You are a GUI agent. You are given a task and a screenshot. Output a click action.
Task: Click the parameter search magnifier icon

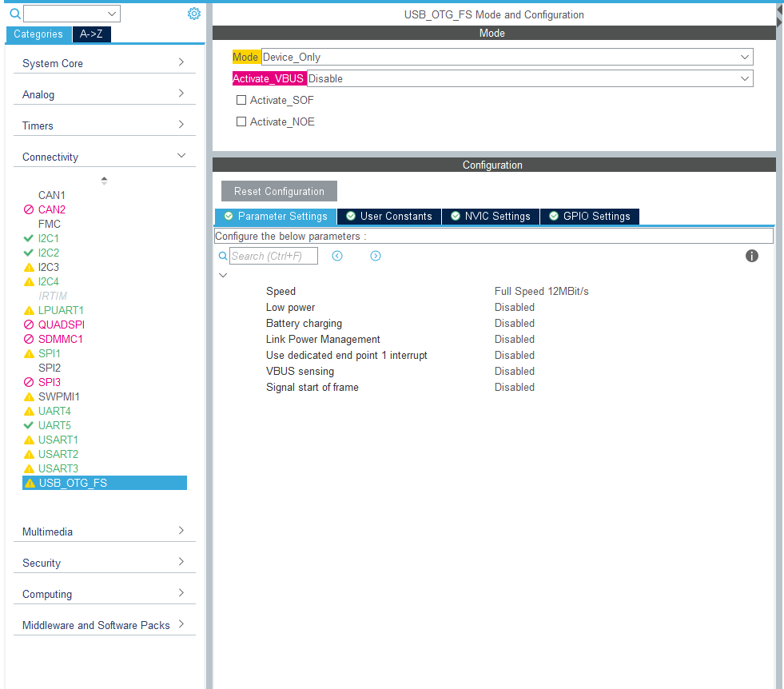click(x=223, y=256)
